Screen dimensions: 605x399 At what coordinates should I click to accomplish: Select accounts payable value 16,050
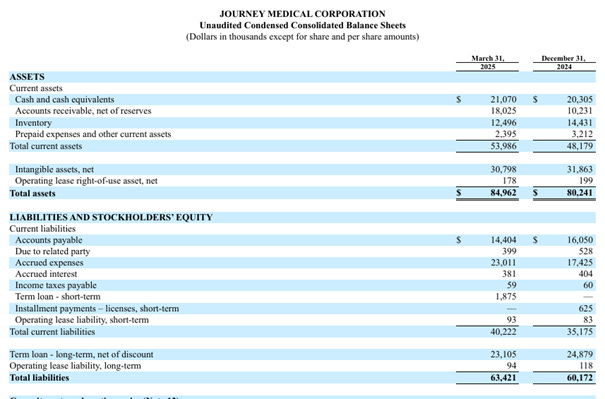[580, 240]
